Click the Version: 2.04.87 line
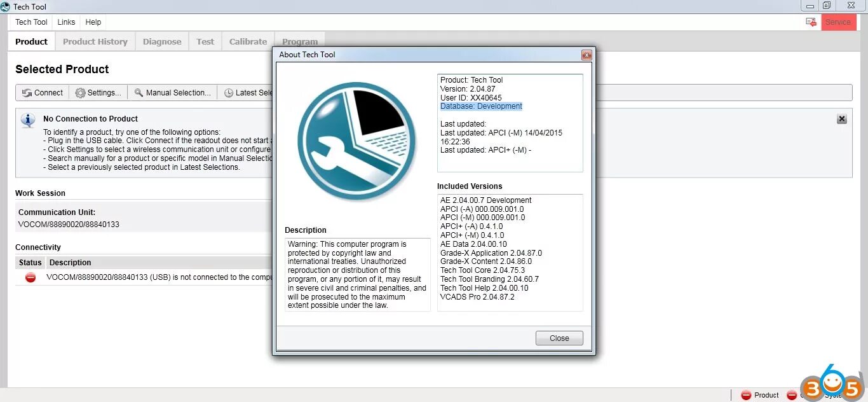This screenshot has height=402, width=868. pos(468,89)
